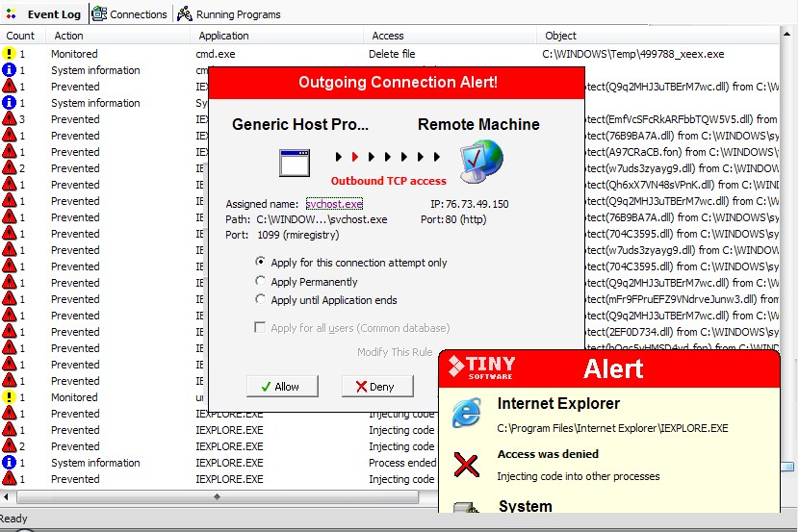Click the Qh6xX7VN48sVPnK.dll object entry
This screenshot has width=799, height=532.
(682, 185)
